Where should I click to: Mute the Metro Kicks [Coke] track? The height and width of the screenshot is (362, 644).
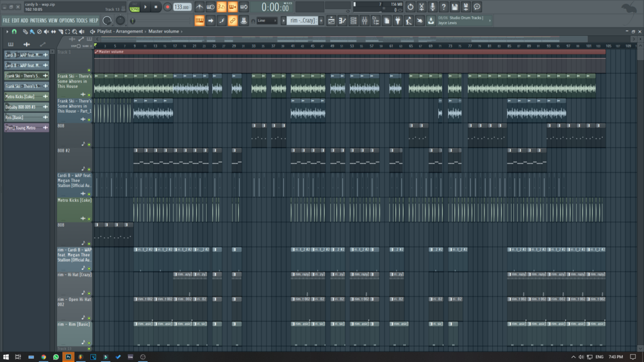click(x=89, y=218)
